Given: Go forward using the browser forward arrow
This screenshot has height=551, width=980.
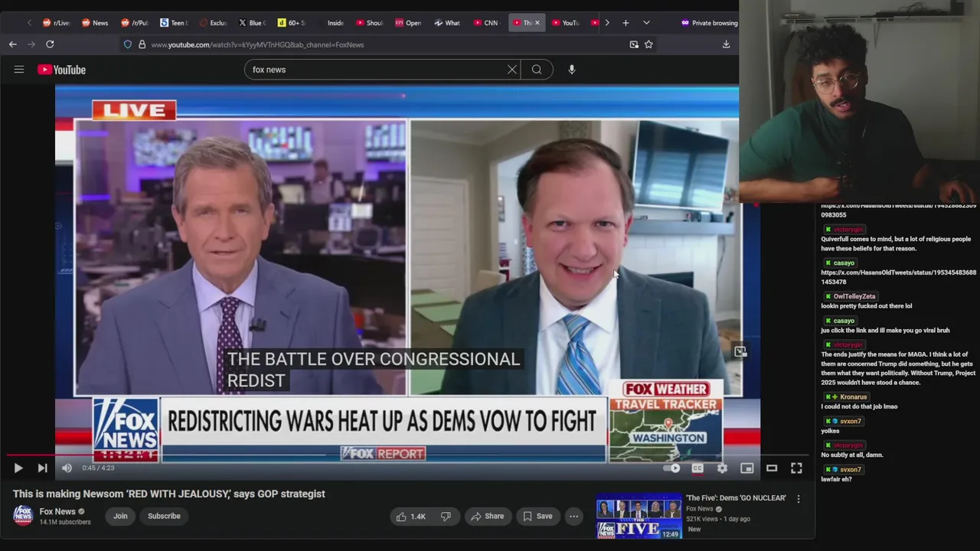Looking at the screenshot, I should pos(31,44).
